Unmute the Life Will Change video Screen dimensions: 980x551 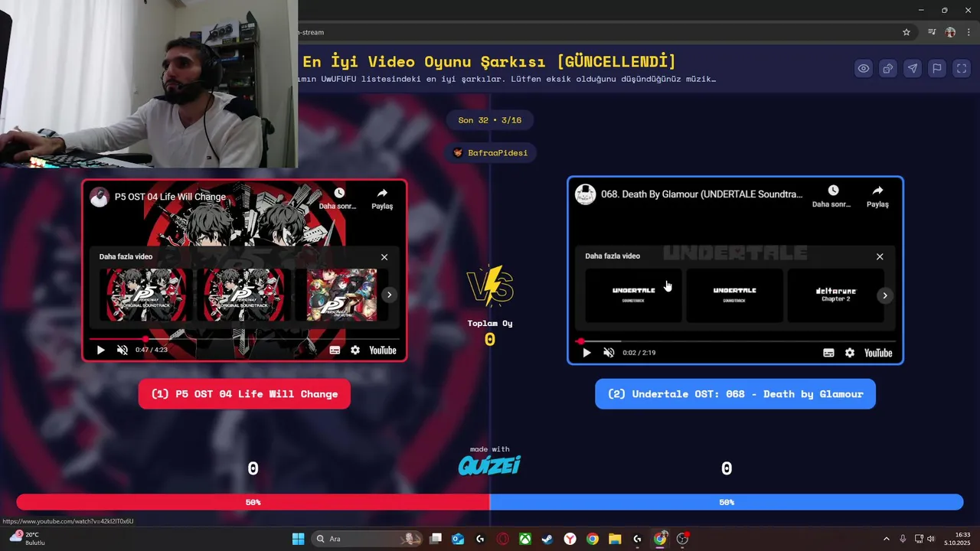122,350
